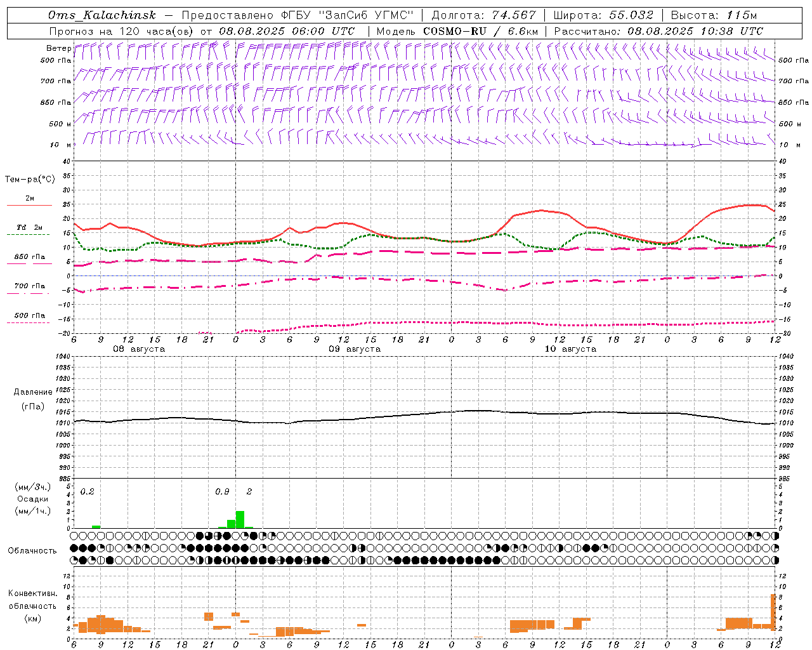This screenshot has height=650, width=812.
Task: Click the model label COSMO-RU / 6.6км
Action: coord(480,31)
